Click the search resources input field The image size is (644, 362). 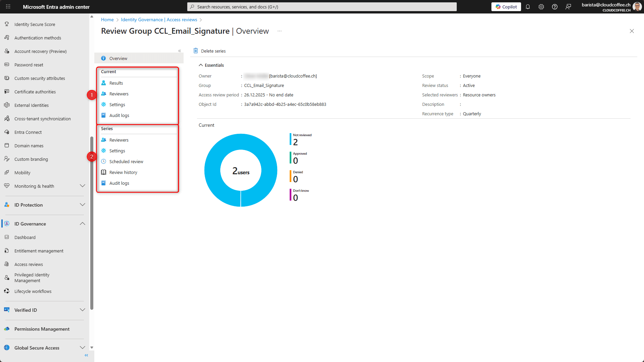click(x=322, y=7)
